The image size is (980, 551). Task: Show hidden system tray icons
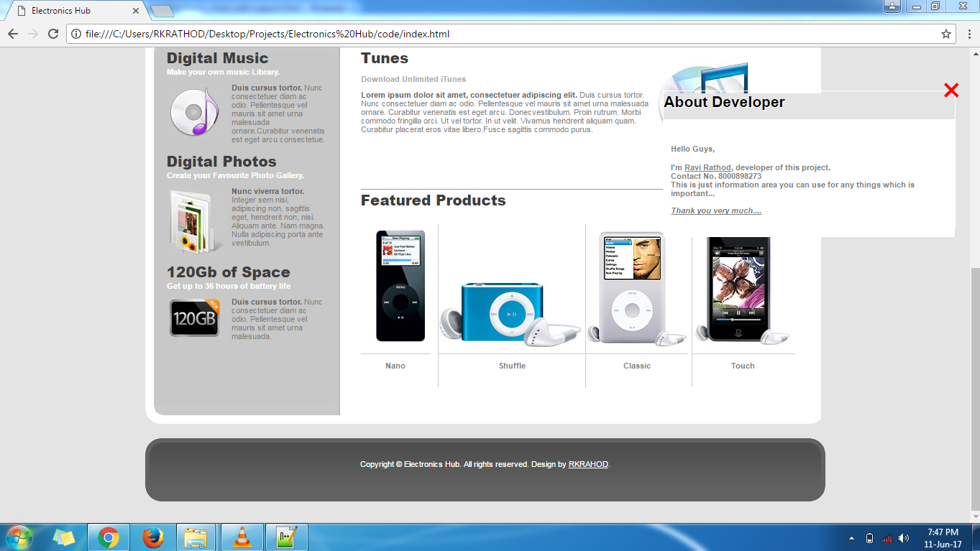(852, 538)
